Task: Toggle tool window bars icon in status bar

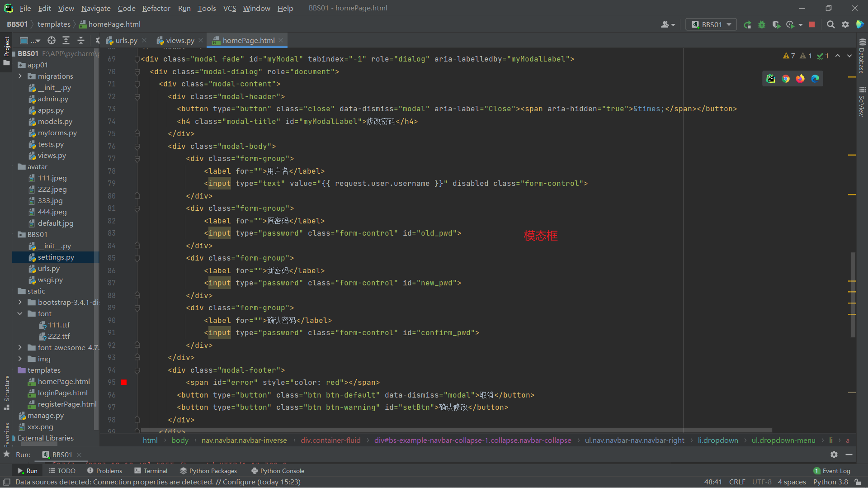Action: tap(7, 482)
